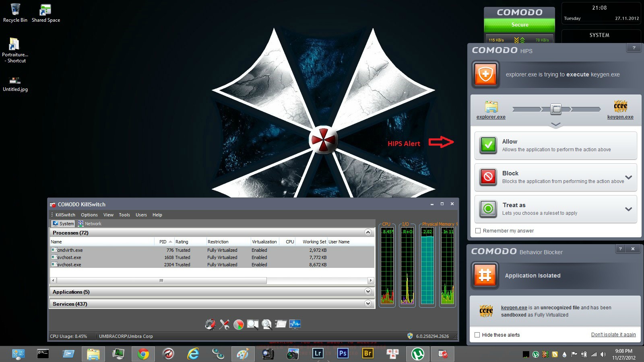The width and height of the screenshot is (644, 362).
Task: Open Lightroom from the taskbar
Action: (318, 354)
